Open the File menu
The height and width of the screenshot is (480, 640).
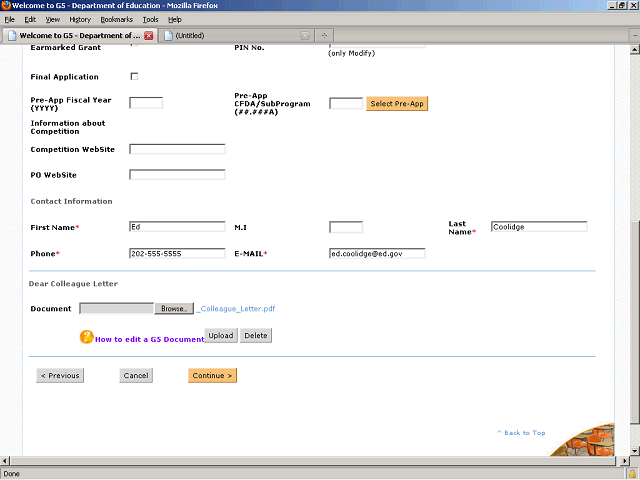click(x=9, y=19)
